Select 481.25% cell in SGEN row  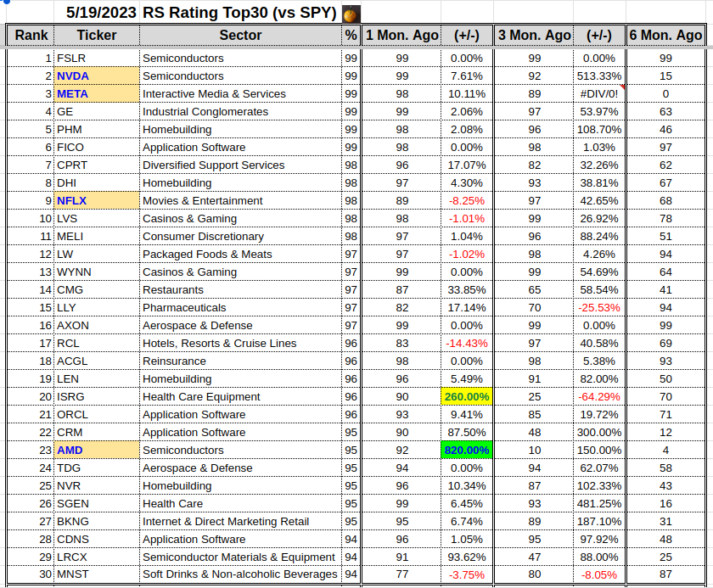[599, 503]
